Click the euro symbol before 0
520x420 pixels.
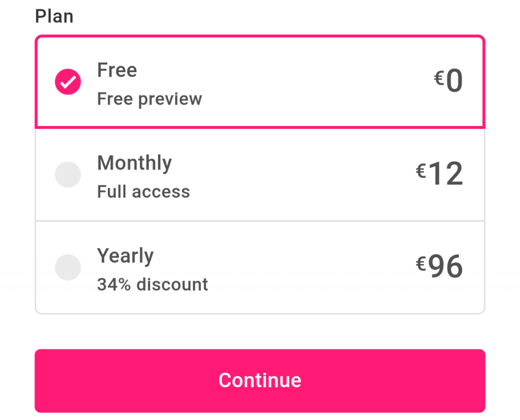coord(439,78)
